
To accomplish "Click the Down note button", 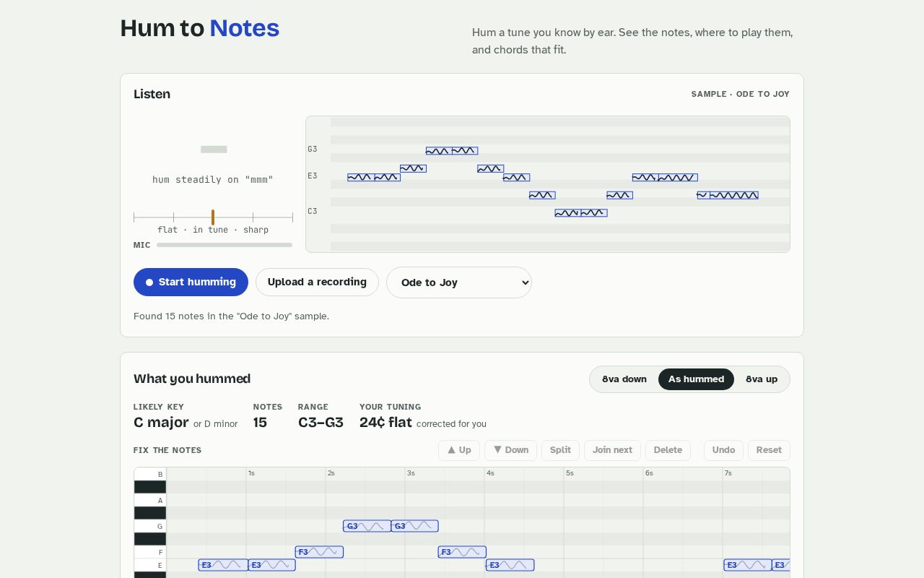I will [x=510, y=450].
